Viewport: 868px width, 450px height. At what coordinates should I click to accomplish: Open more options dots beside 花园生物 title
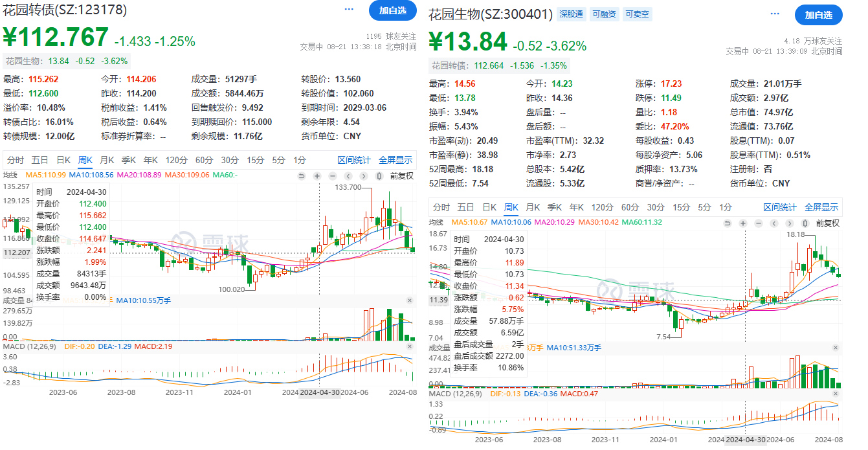(776, 14)
